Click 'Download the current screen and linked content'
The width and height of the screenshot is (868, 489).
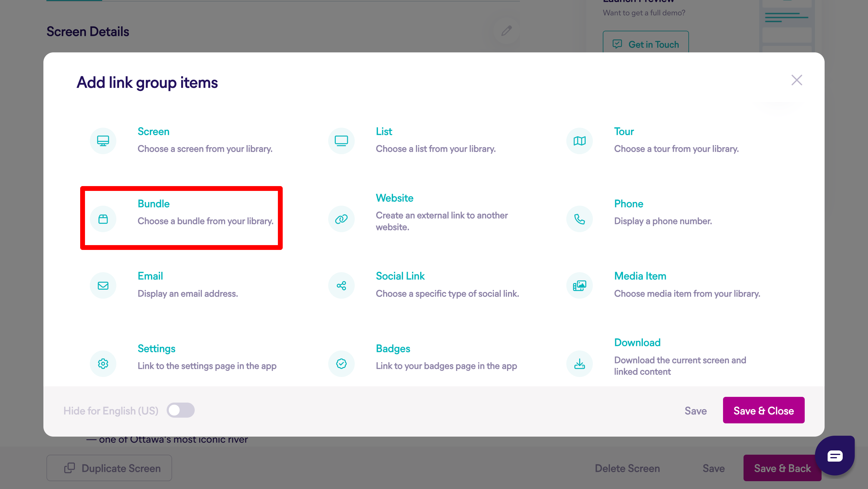tap(680, 366)
